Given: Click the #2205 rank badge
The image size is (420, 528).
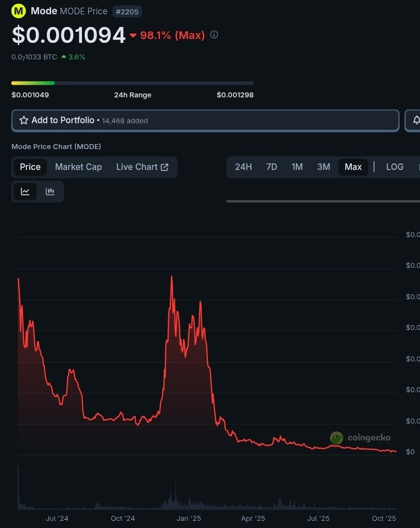Looking at the screenshot, I should coord(127,12).
